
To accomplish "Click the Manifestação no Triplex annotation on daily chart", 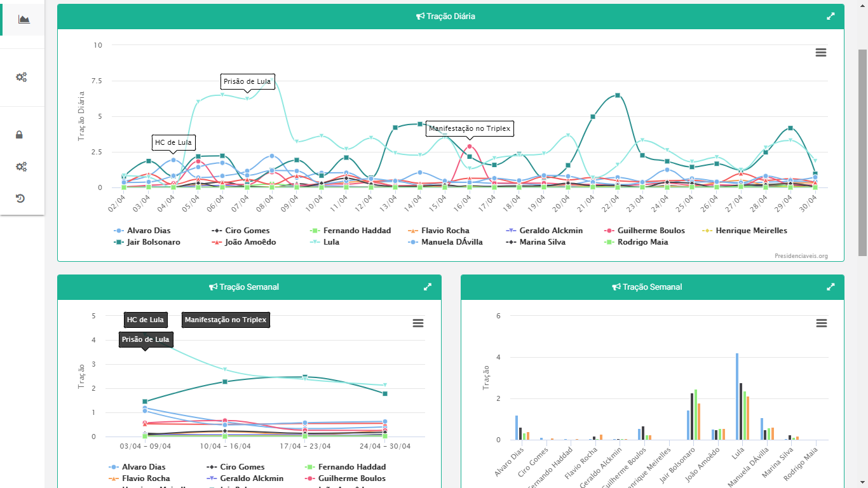I will click(469, 128).
